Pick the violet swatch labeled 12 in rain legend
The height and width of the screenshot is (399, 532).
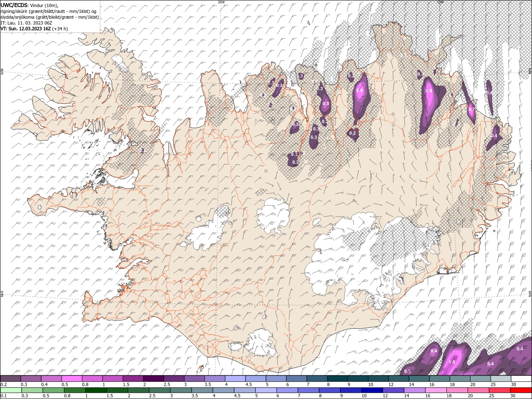[393, 390]
